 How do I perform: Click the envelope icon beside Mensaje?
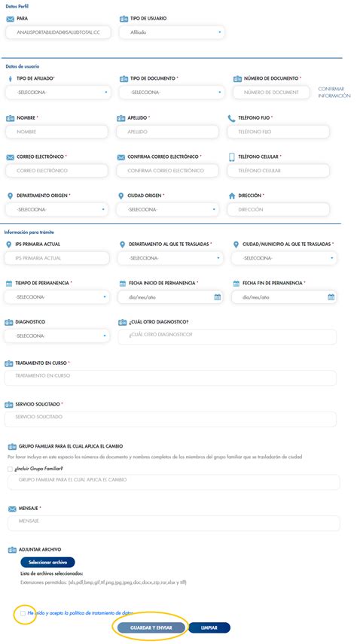(12, 509)
